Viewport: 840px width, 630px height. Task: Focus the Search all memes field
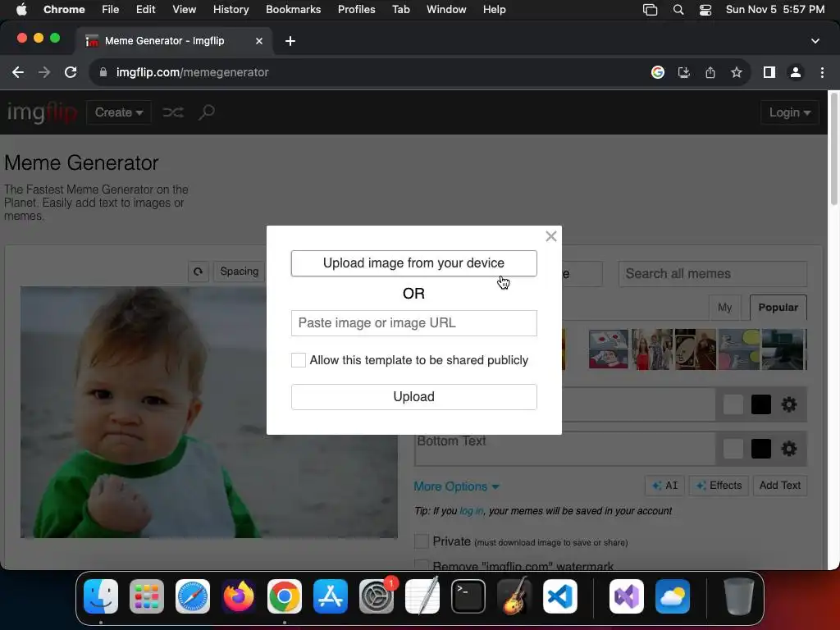coord(713,274)
